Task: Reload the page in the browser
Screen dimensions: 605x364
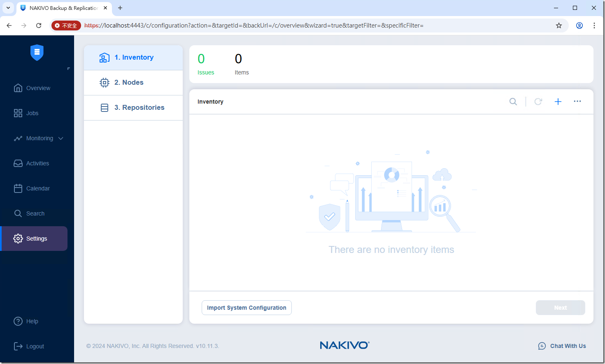Action: 39,26
